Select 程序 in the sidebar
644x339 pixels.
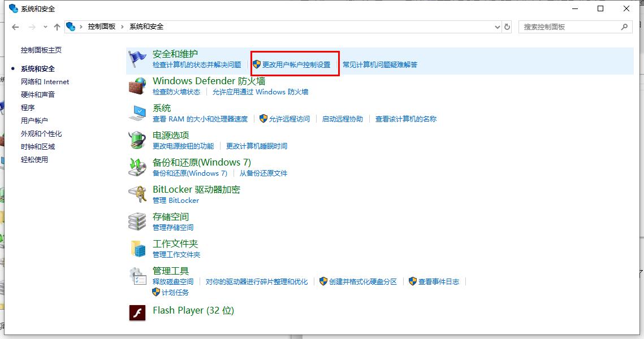point(28,107)
